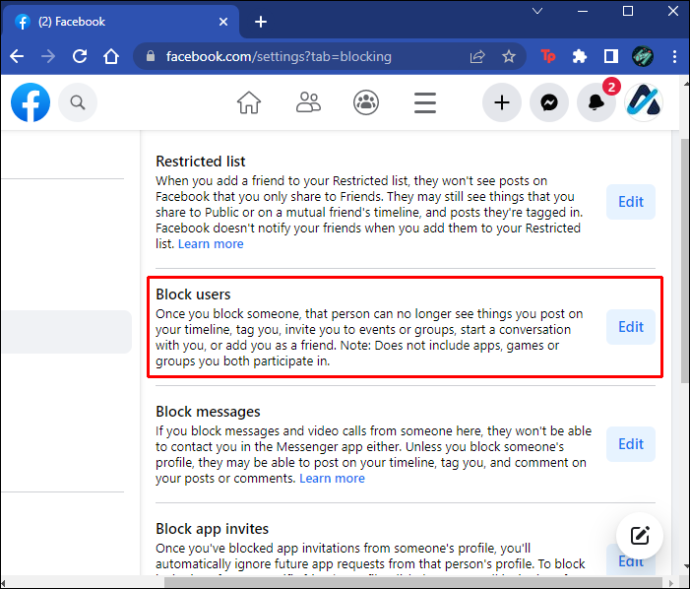Click the highlighted sidebar item
The image size is (690, 589).
[x=66, y=332]
